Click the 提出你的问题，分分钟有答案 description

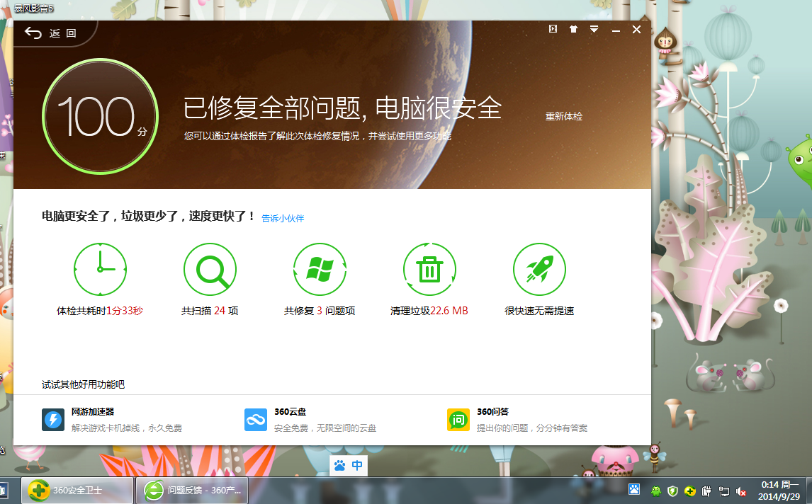click(x=532, y=428)
